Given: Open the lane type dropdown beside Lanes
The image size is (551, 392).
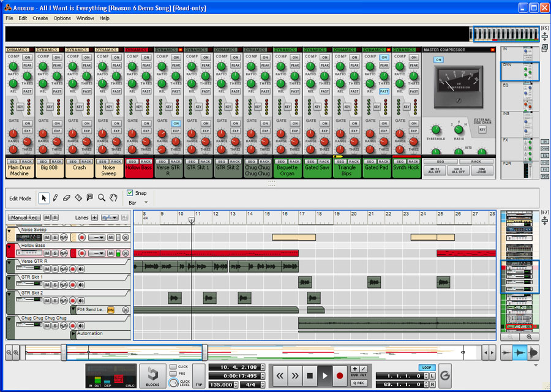Looking at the screenshot, I should click(x=110, y=217).
